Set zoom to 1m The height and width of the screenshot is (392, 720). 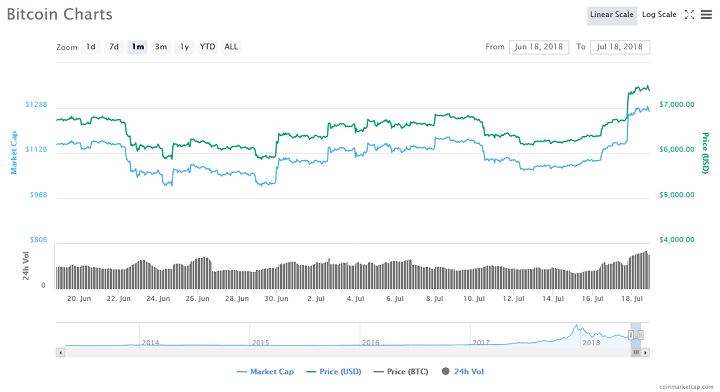(137, 47)
